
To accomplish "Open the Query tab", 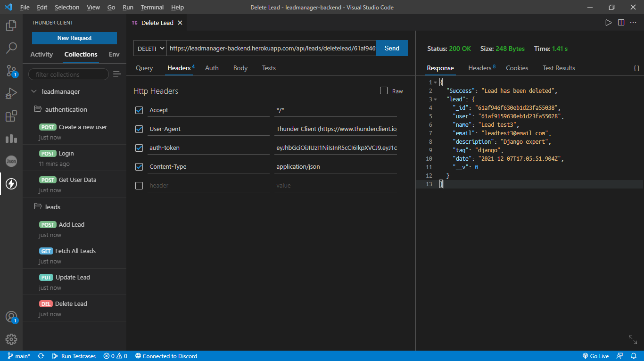I will click(x=144, y=68).
